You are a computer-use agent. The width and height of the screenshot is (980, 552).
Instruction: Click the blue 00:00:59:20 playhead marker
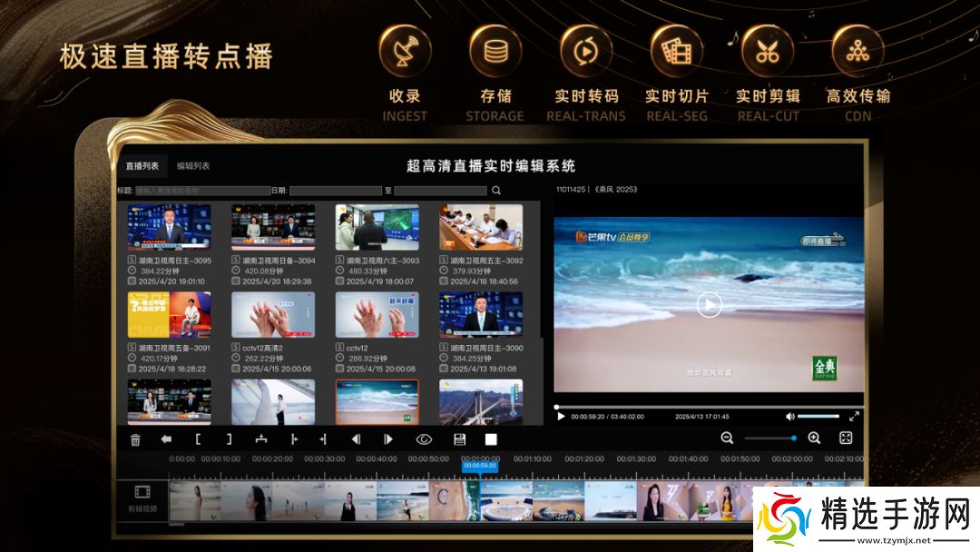(479, 465)
